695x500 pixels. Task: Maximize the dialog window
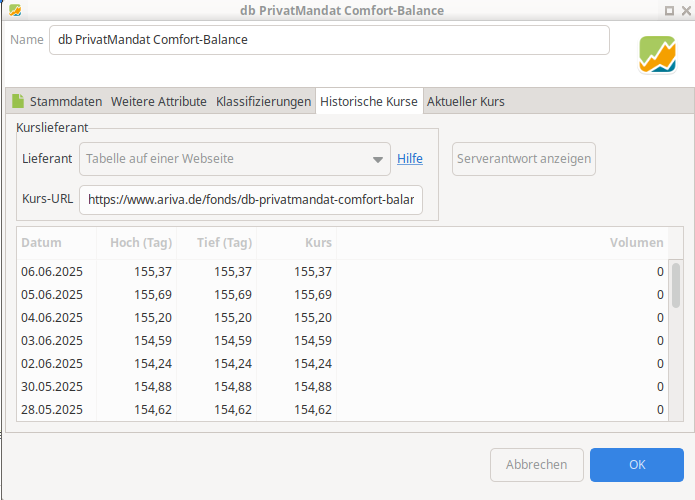(x=669, y=11)
